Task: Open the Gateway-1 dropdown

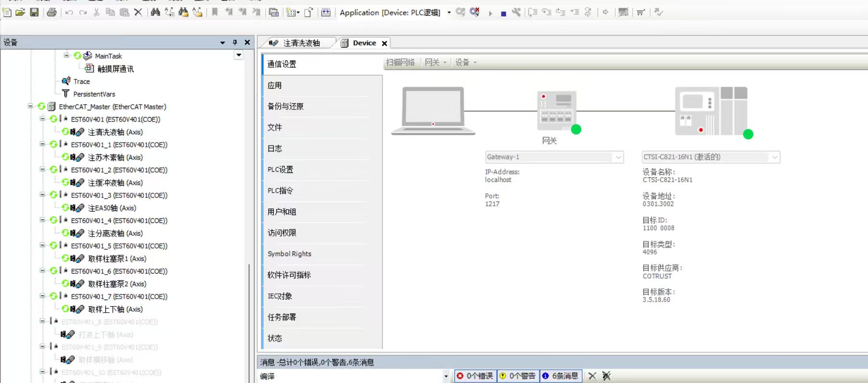Action: point(618,157)
